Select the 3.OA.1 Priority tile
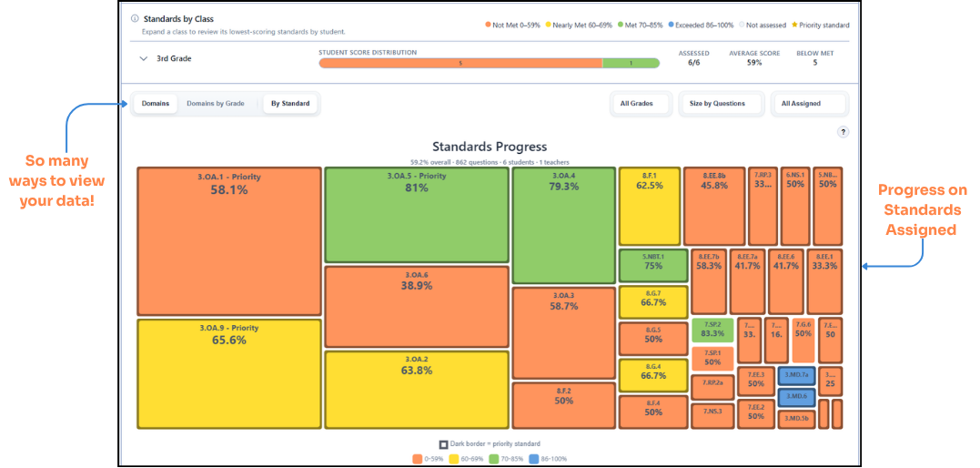Image resolution: width=980 pixels, height=468 pixels. 229,241
